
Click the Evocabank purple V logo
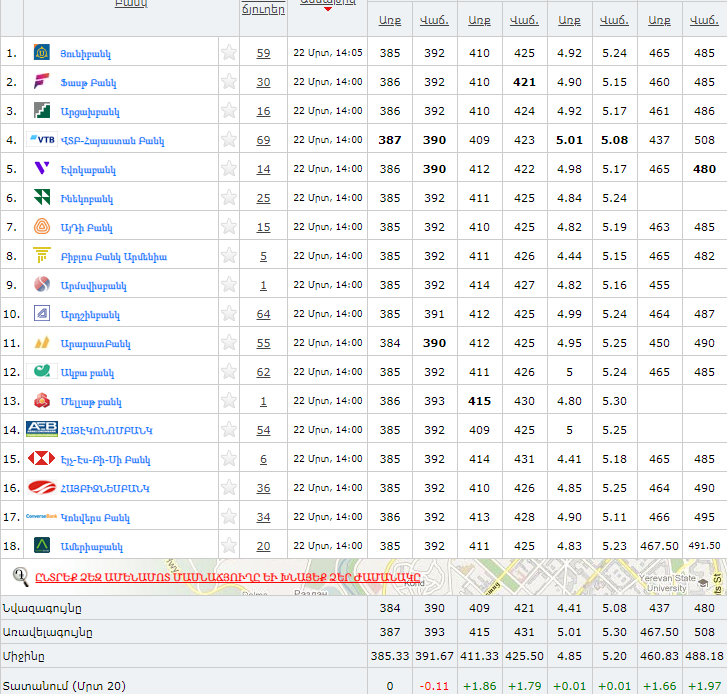[42, 168]
